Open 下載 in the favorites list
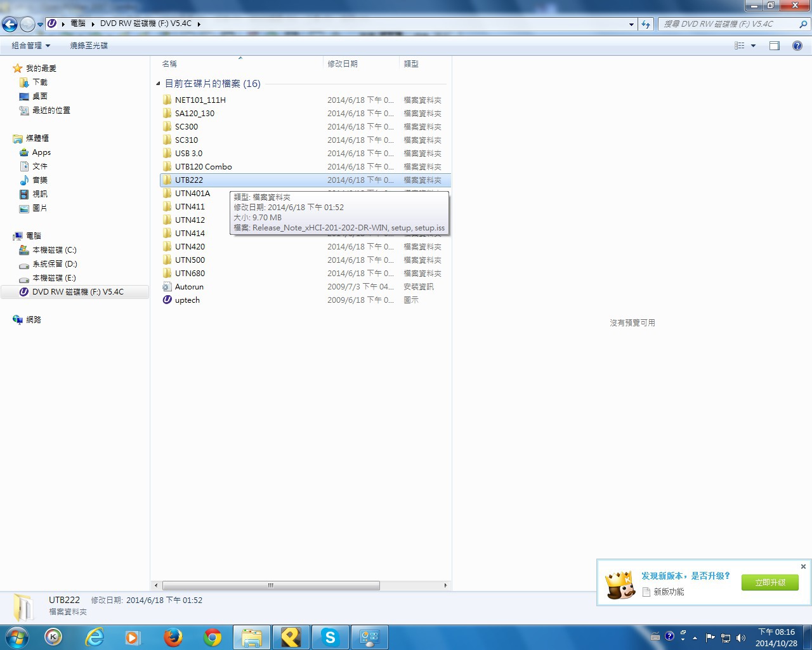Image resolution: width=812 pixels, height=650 pixels. tap(40, 82)
